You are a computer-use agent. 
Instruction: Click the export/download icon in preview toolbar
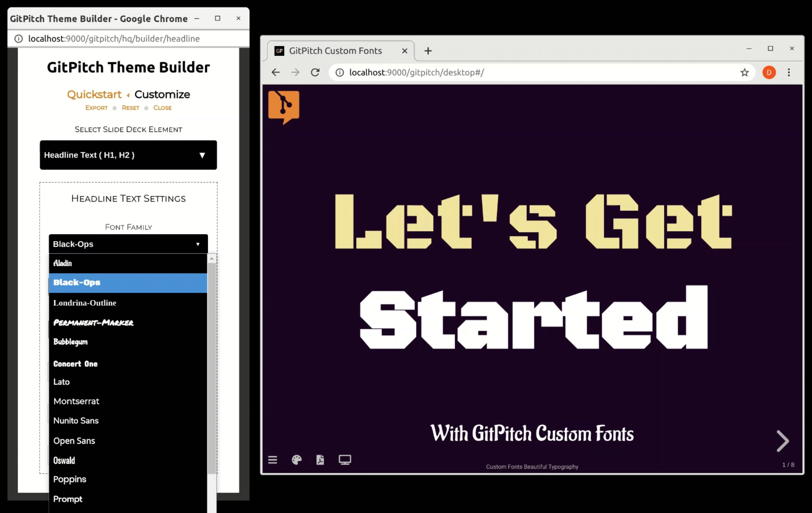point(320,460)
